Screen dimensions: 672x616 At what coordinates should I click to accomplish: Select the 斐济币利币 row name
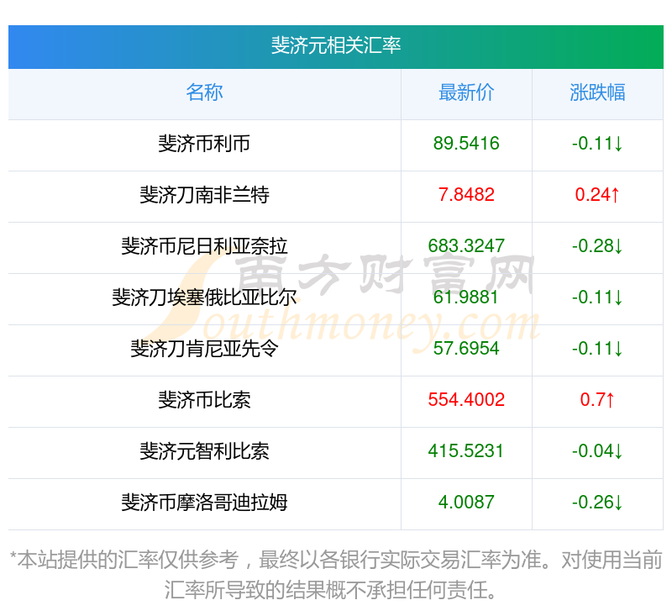(x=204, y=144)
